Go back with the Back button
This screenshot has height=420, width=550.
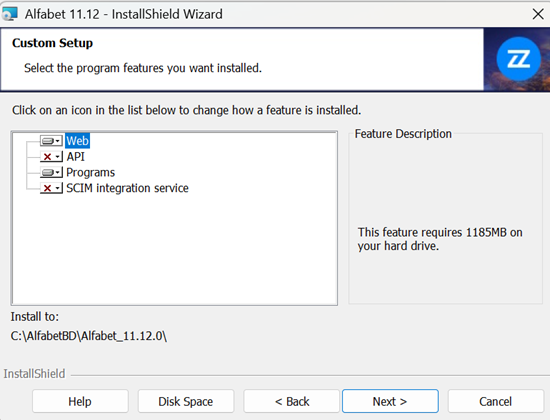pyautogui.click(x=292, y=401)
